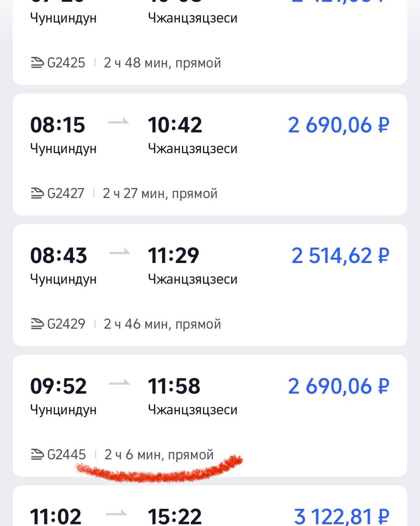Select the 2 514,62 ₽ price
The image size is (420, 526).
click(340, 256)
